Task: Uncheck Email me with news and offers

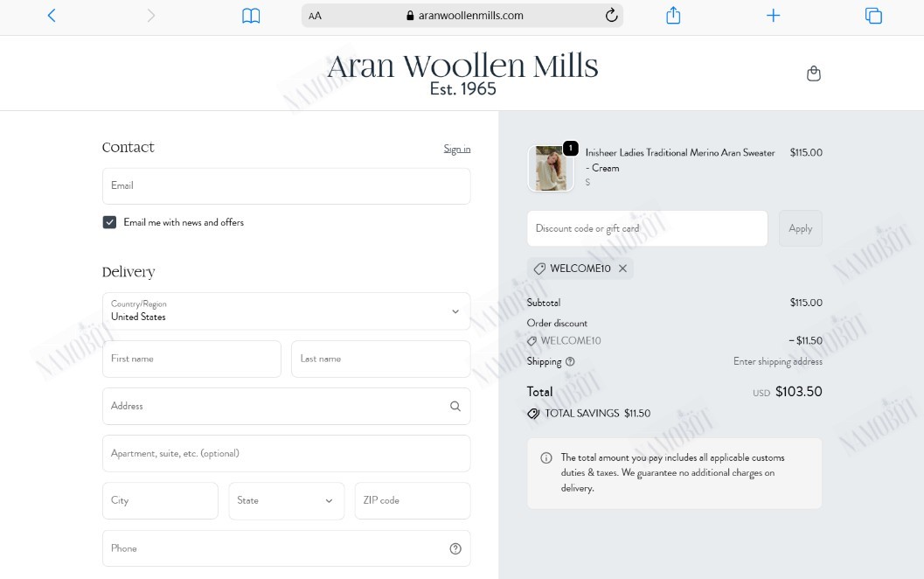Action: (109, 222)
